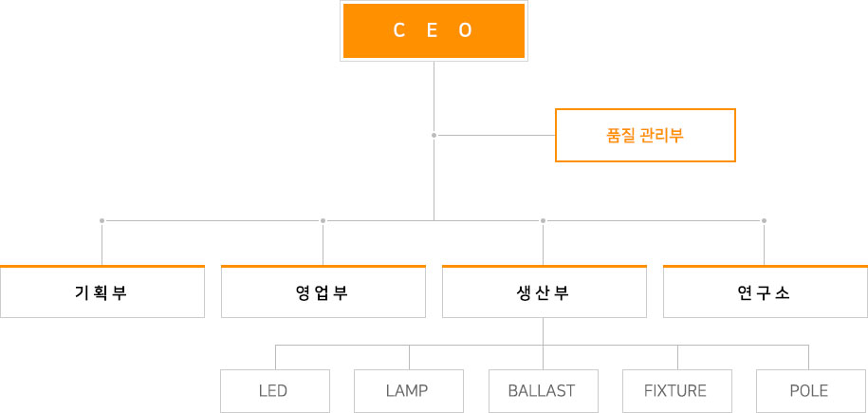Click the connector dot above 생산부
This screenshot has width=868, height=413.
pos(544,220)
